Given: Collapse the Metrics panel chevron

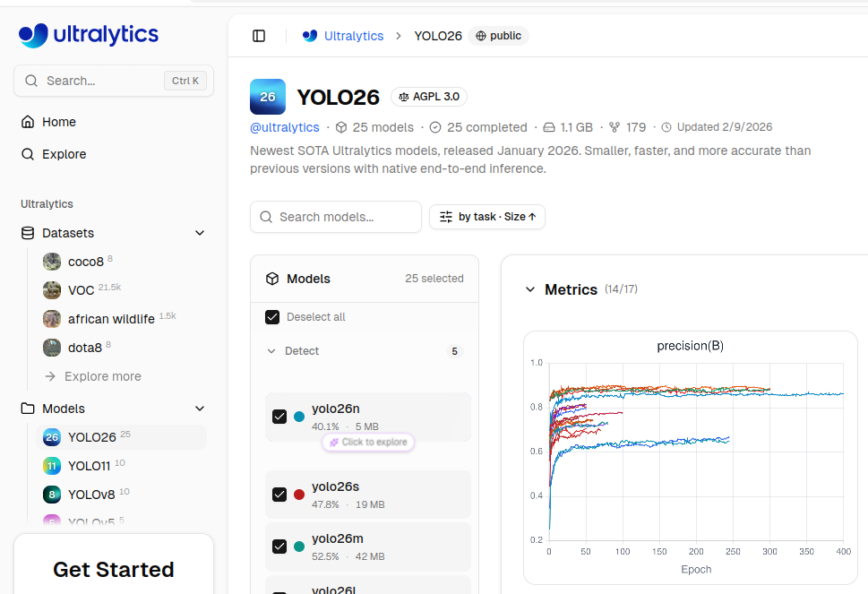Looking at the screenshot, I should coord(529,289).
